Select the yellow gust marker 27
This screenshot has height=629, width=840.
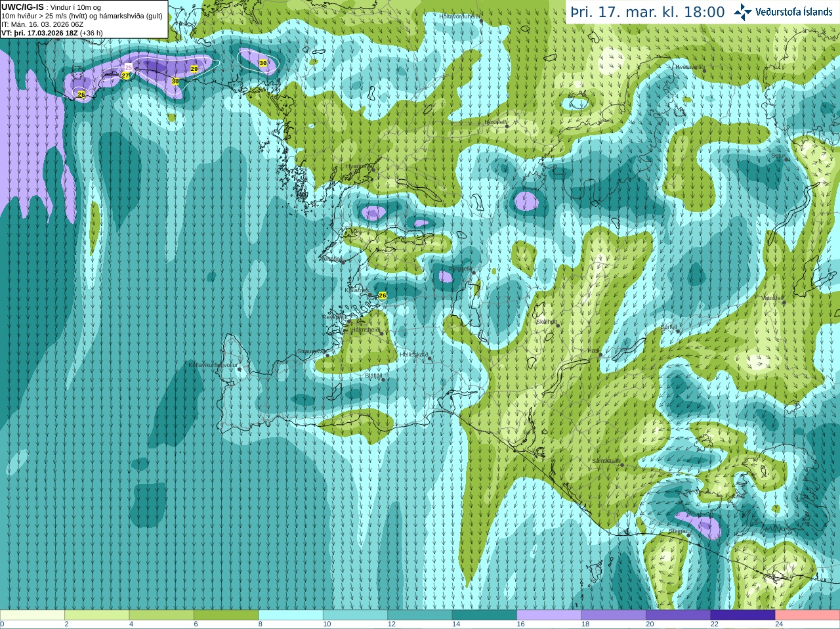pyautogui.click(x=125, y=76)
